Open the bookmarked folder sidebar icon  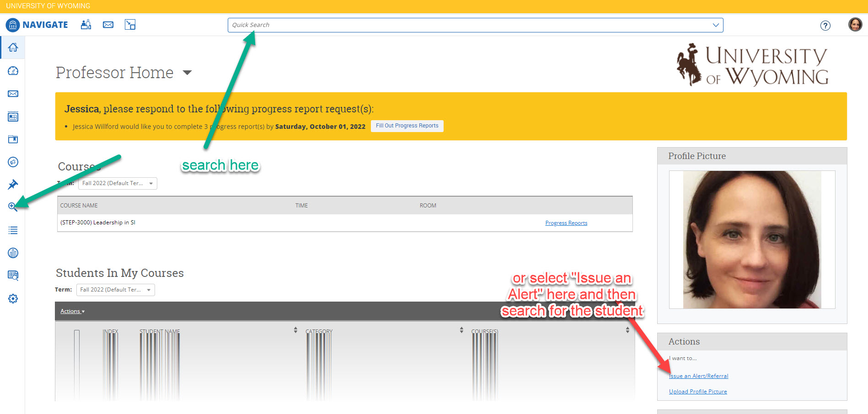(x=13, y=139)
